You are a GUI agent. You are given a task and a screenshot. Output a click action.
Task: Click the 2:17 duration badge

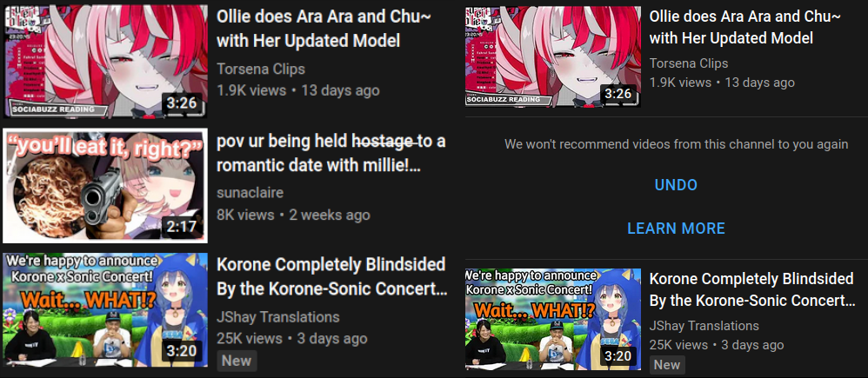[182, 226]
